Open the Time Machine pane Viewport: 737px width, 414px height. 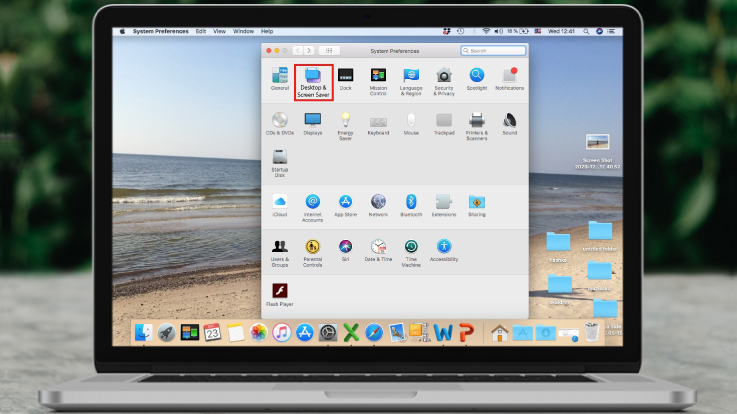coord(411,250)
